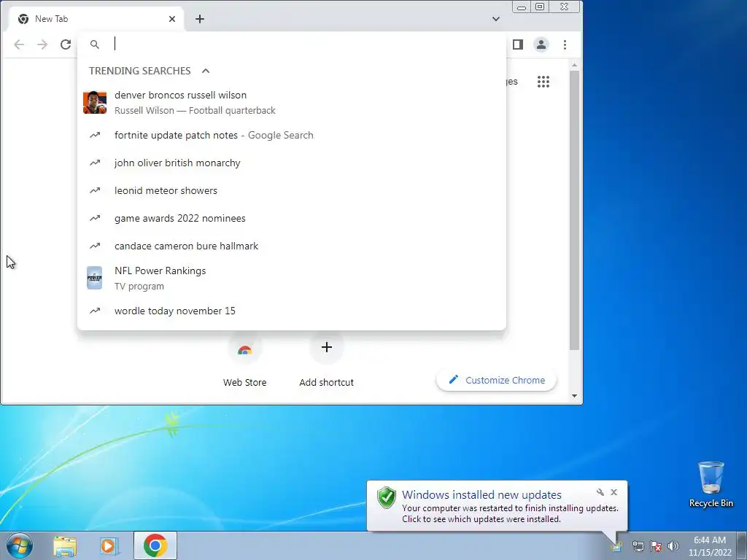Click the search magnifier icon in omnibox
Screen dimensions: 747x560
click(95, 44)
